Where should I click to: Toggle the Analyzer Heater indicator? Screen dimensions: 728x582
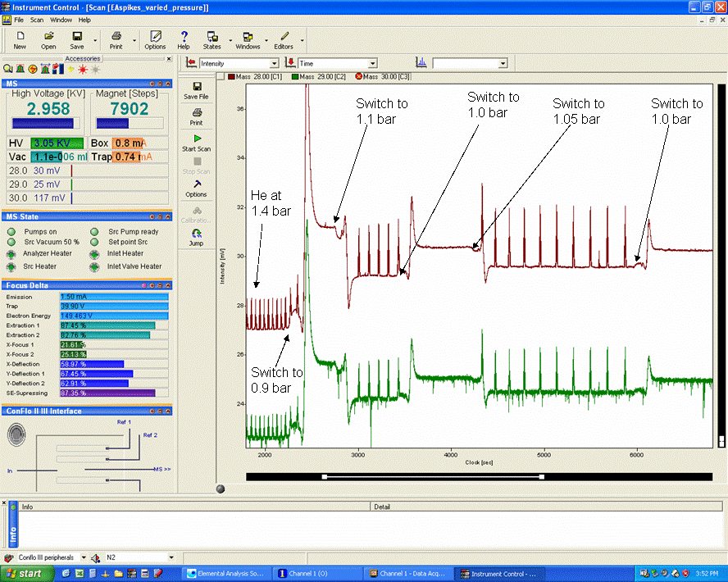pyautogui.click(x=11, y=254)
